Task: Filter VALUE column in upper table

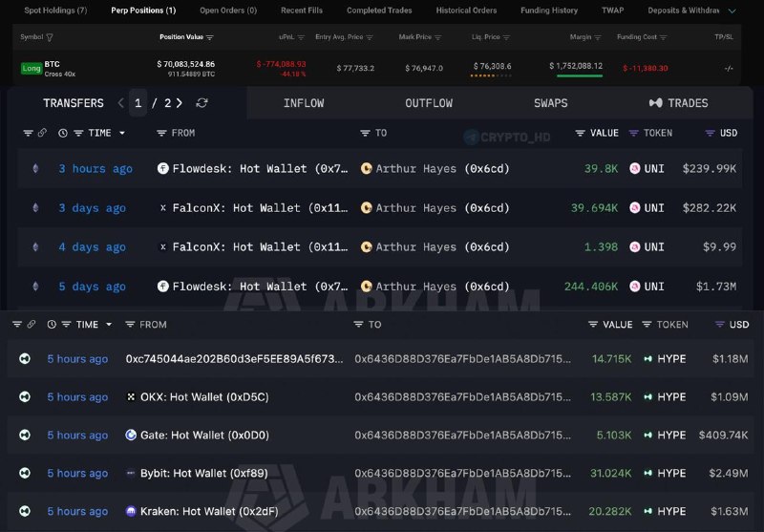Action: (580, 133)
